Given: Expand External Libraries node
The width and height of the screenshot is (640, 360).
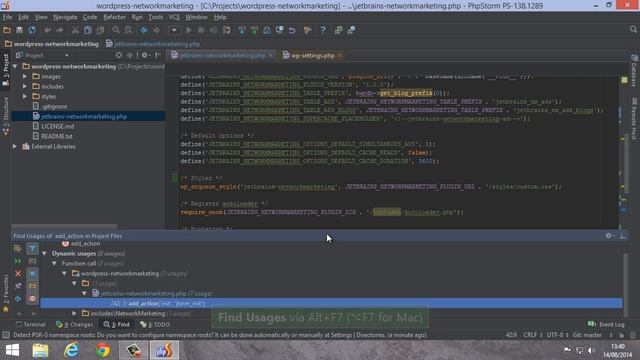Looking at the screenshot, I should pyautogui.click(x=15, y=147).
